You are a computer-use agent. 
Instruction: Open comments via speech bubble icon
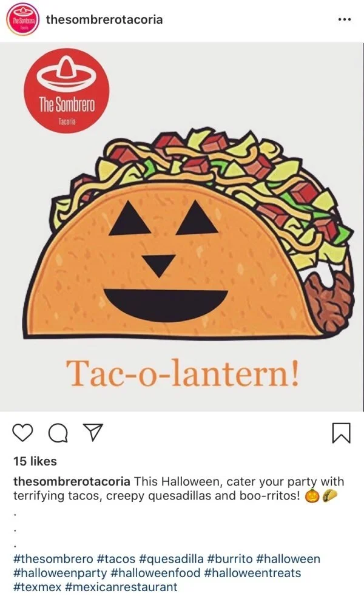point(58,433)
